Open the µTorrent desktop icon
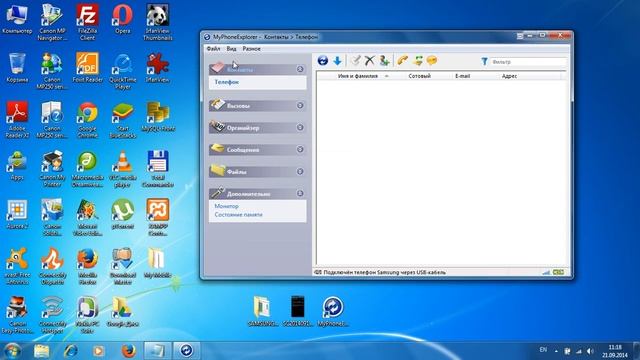Screen dimensions: 640x360 click(122, 214)
